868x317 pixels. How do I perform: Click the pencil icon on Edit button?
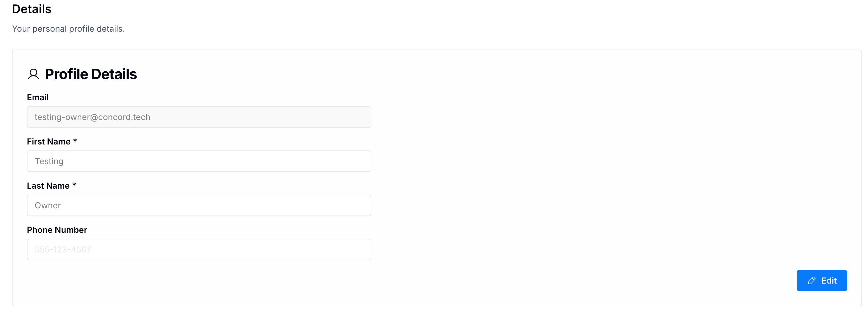coord(812,281)
